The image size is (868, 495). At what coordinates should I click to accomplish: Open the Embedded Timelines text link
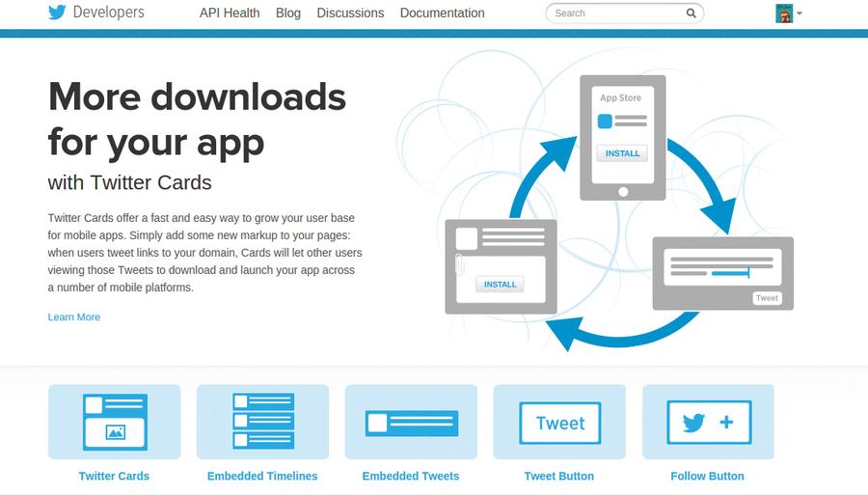point(262,476)
